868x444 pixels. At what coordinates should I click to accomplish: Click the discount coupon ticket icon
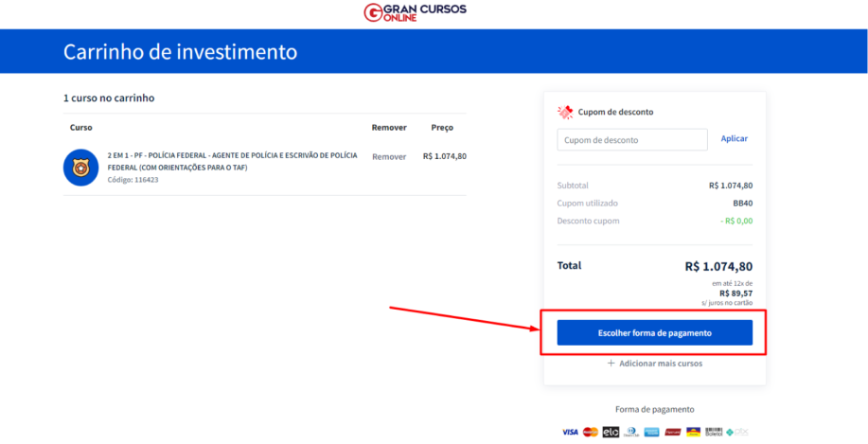click(565, 112)
